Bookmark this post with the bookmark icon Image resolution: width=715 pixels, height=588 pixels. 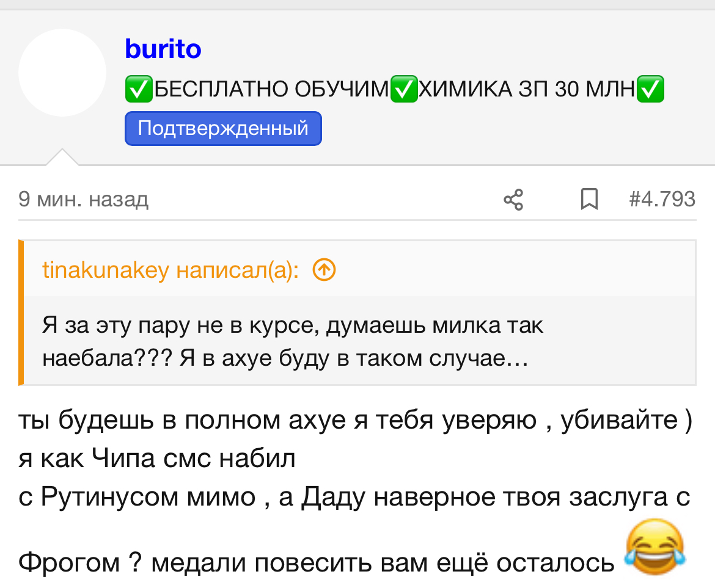click(589, 200)
